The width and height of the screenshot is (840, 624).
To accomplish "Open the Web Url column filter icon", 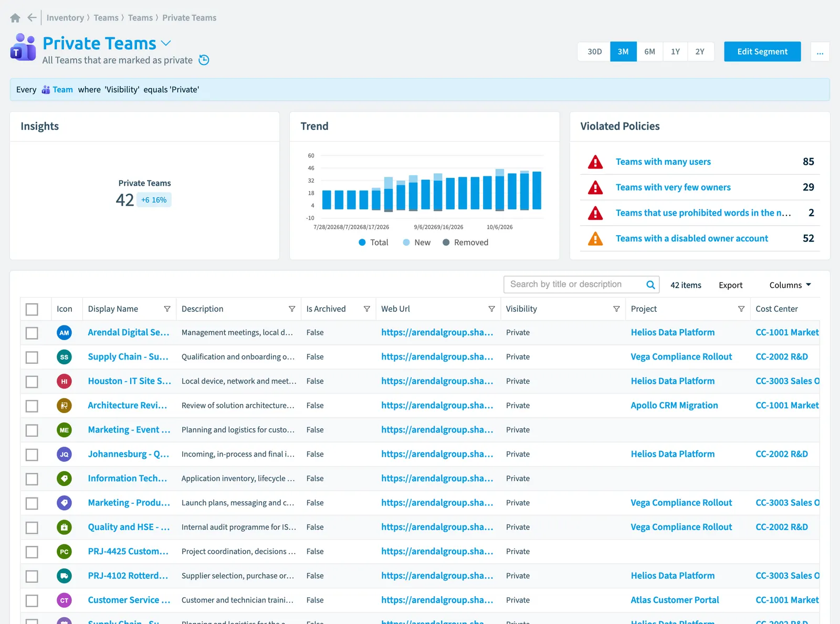I will (491, 309).
